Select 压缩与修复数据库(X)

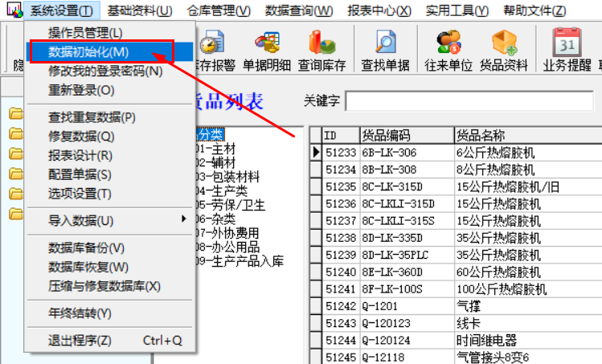tap(110, 286)
